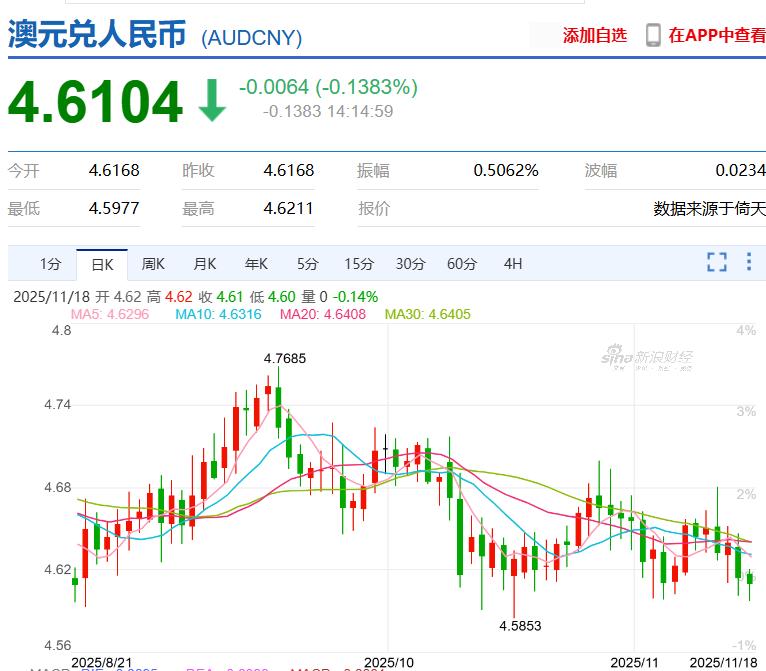Viewport: 766px width, 671px height.
Task: Click the 4.7685 peak candle label
Action: point(285,357)
